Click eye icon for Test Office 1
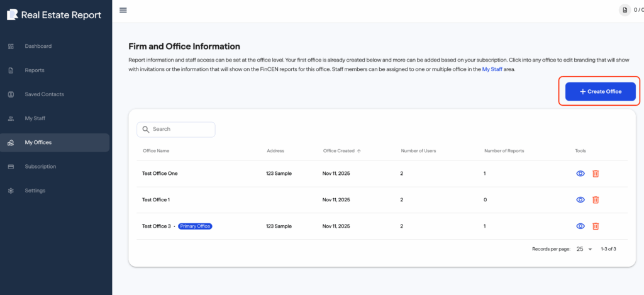 pyautogui.click(x=580, y=200)
